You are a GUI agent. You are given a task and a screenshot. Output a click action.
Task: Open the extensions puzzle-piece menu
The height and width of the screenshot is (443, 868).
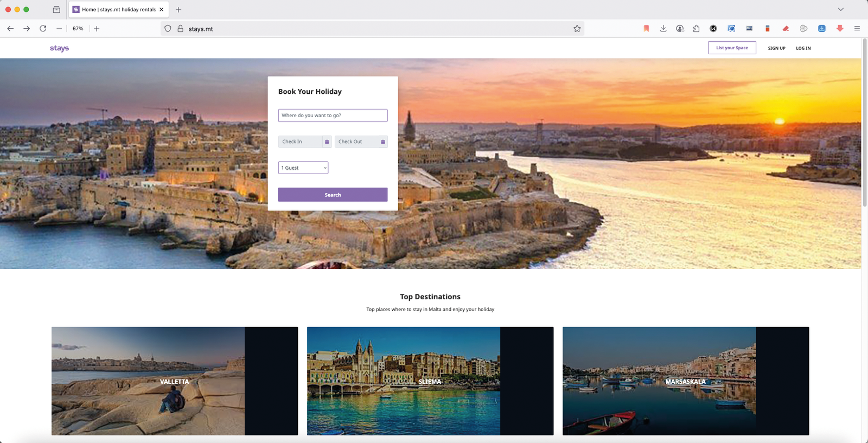(696, 29)
